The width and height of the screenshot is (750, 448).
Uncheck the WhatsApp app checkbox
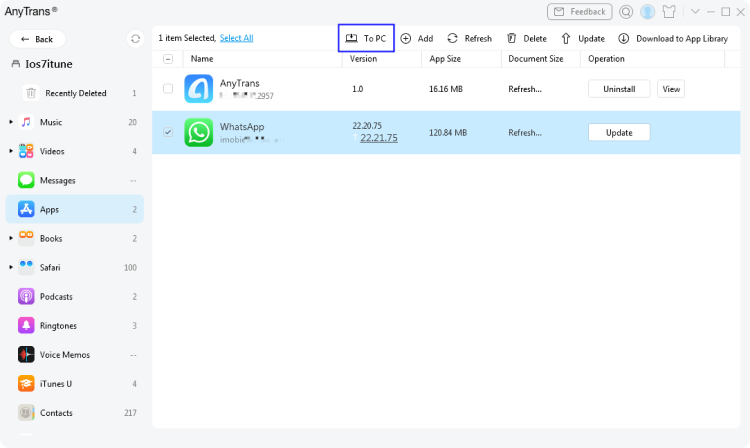pyautogui.click(x=167, y=132)
